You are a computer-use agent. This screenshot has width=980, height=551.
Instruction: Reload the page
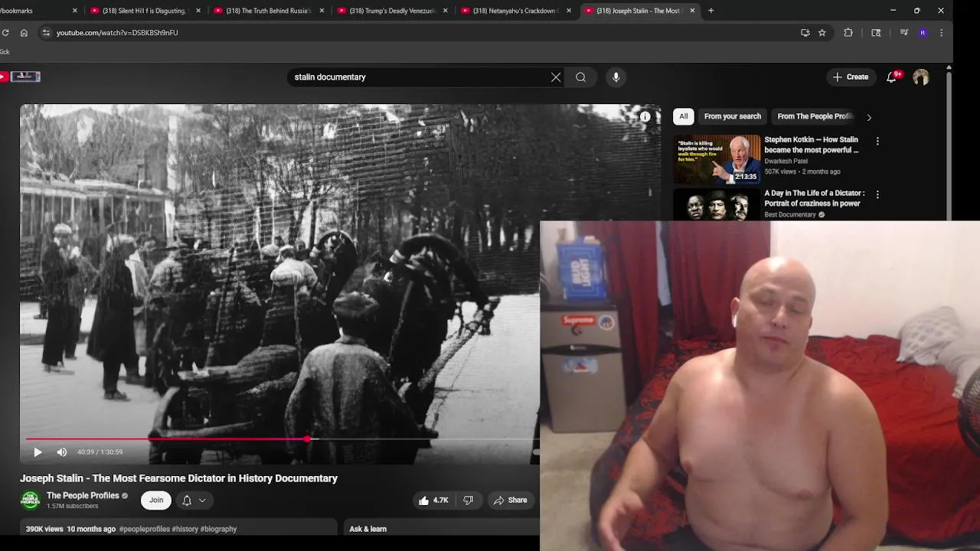5,33
